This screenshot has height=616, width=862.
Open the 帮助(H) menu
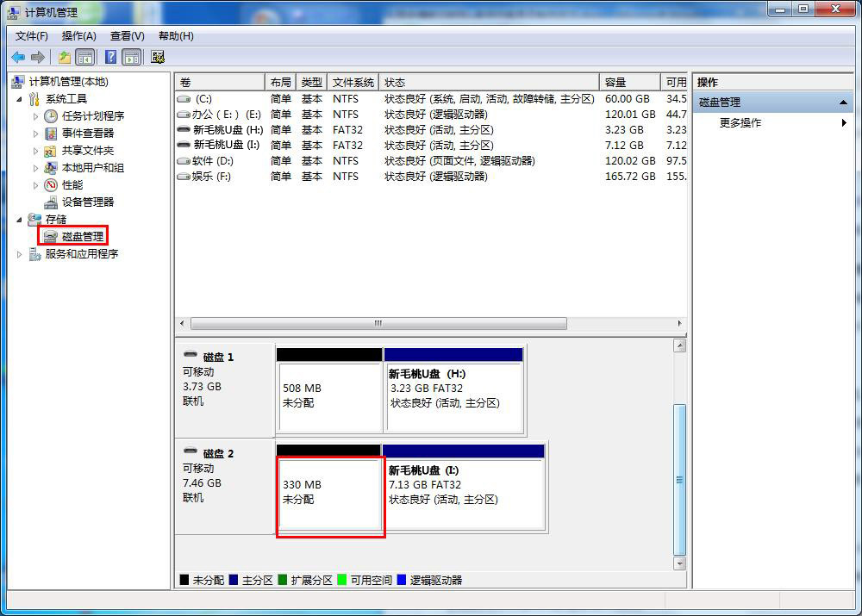coord(176,36)
